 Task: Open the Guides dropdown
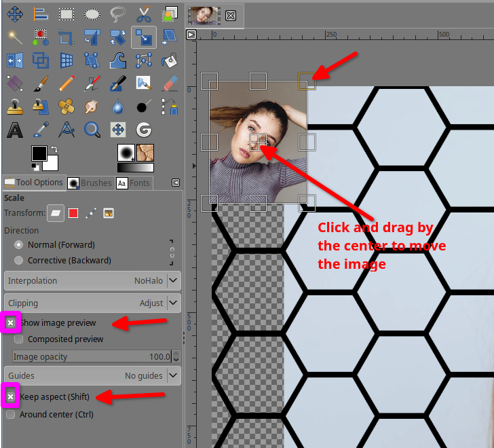(x=92, y=375)
